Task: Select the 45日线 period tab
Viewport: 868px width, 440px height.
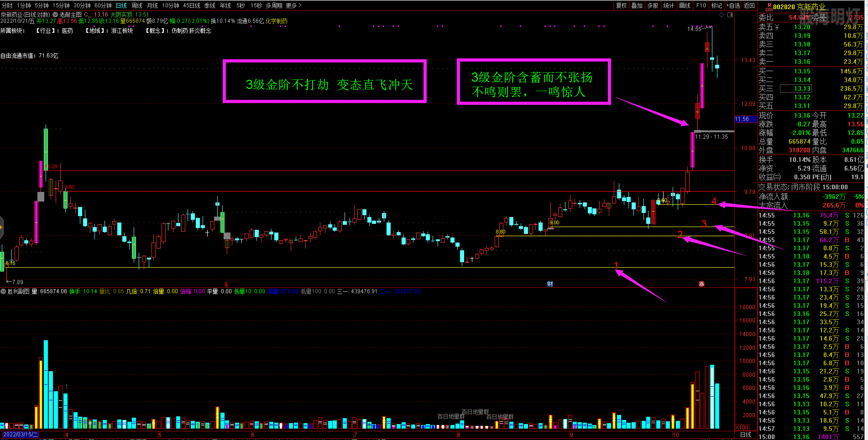Action: click(x=192, y=5)
